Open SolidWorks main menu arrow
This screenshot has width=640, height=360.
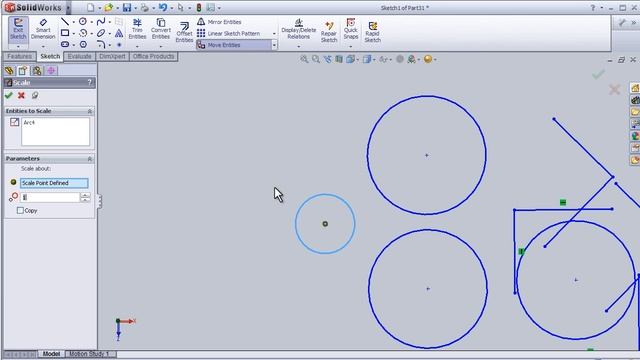pos(68,7)
